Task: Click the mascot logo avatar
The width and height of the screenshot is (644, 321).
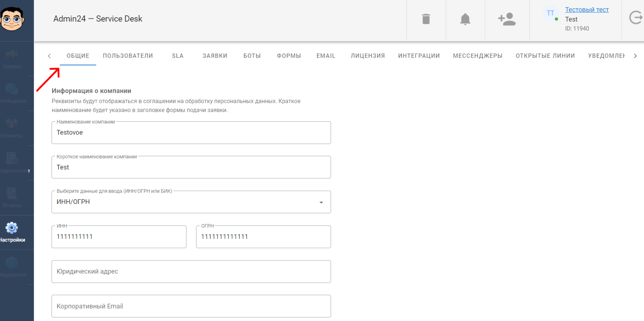Action: pyautogui.click(x=12, y=19)
